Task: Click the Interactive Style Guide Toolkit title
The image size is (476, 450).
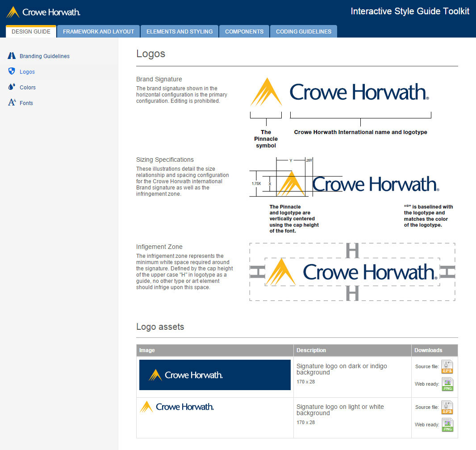Action: [x=409, y=11]
